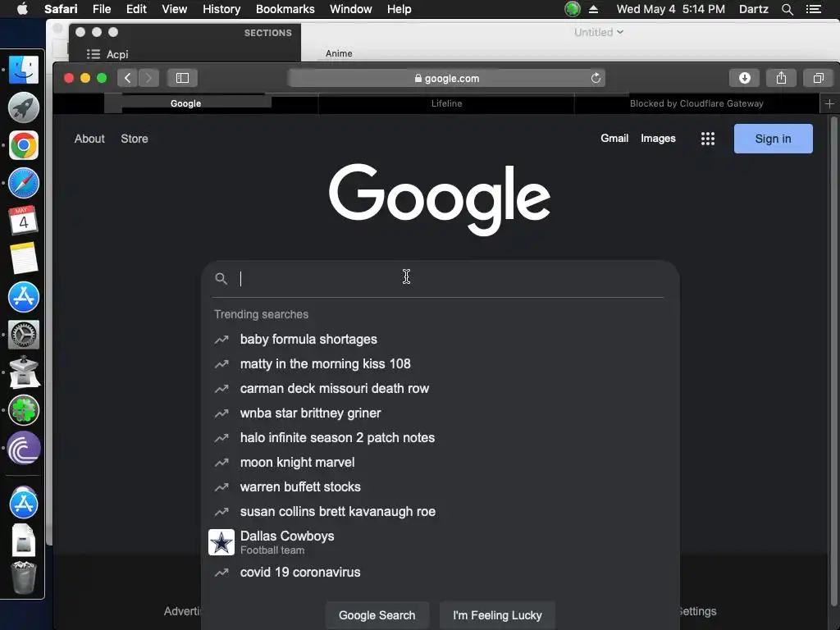Click the Sign in button
This screenshot has width=840, height=630.
(773, 139)
